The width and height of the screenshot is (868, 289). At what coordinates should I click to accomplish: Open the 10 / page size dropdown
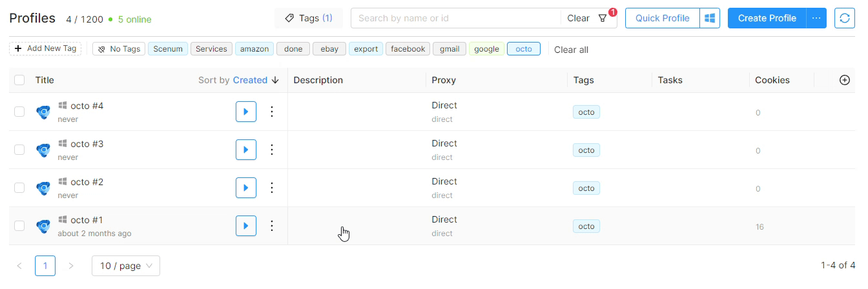126,266
